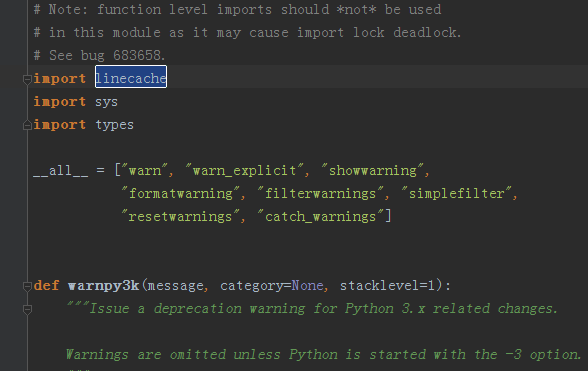Click the "resetwarnings" string
This screenshot has width=588, height=371.
180,216
